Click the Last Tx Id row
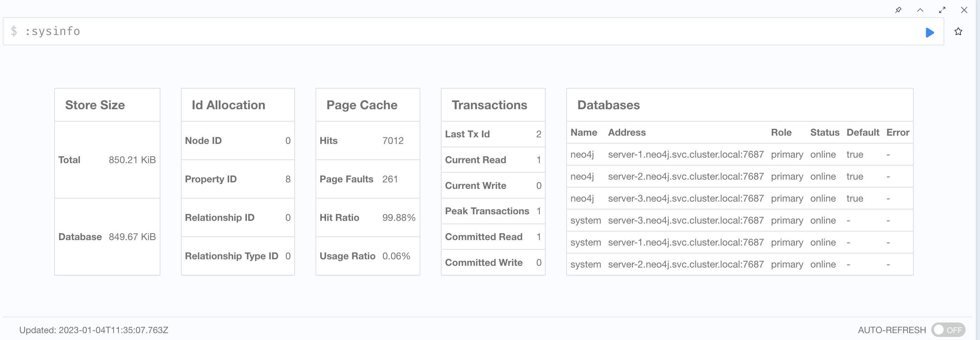 click(x=493, y=134)
